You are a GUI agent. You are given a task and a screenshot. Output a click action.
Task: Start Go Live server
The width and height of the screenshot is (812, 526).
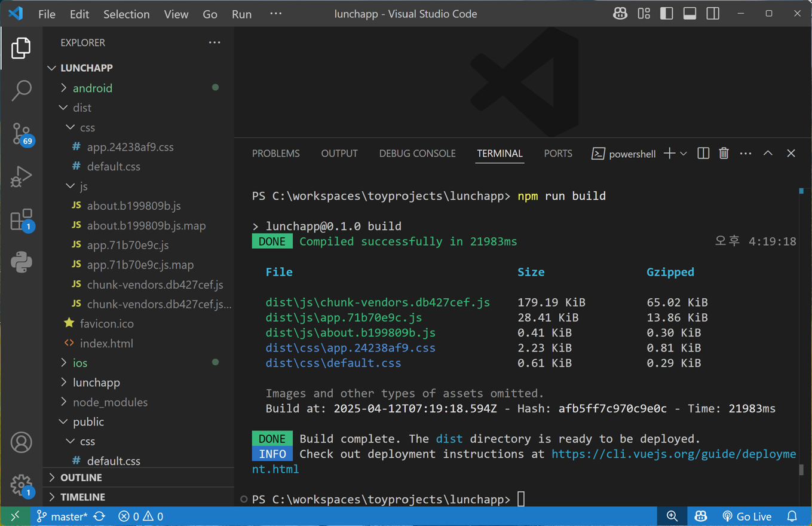click(x=747, y=516)
